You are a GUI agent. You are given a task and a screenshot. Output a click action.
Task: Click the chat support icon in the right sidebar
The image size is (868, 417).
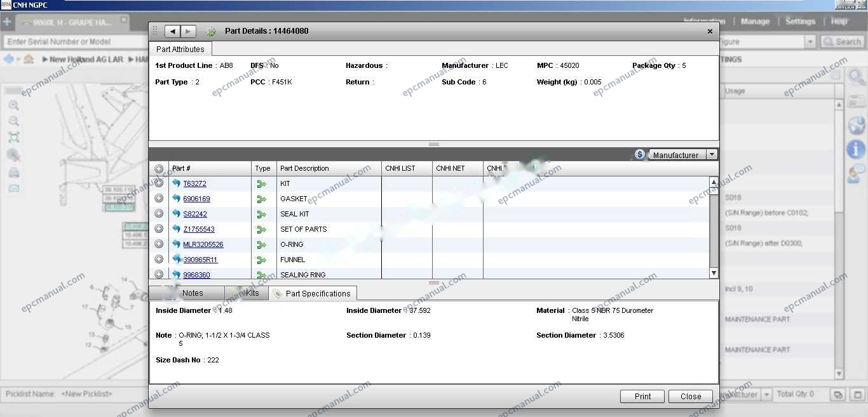tap(857, 172)
